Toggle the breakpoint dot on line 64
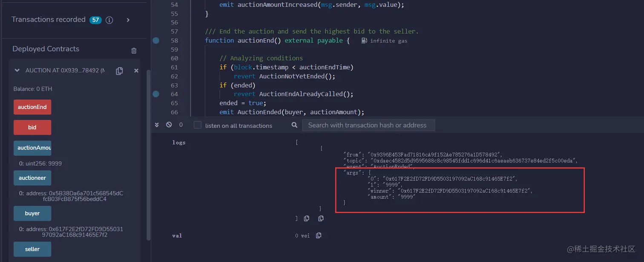 156,94
